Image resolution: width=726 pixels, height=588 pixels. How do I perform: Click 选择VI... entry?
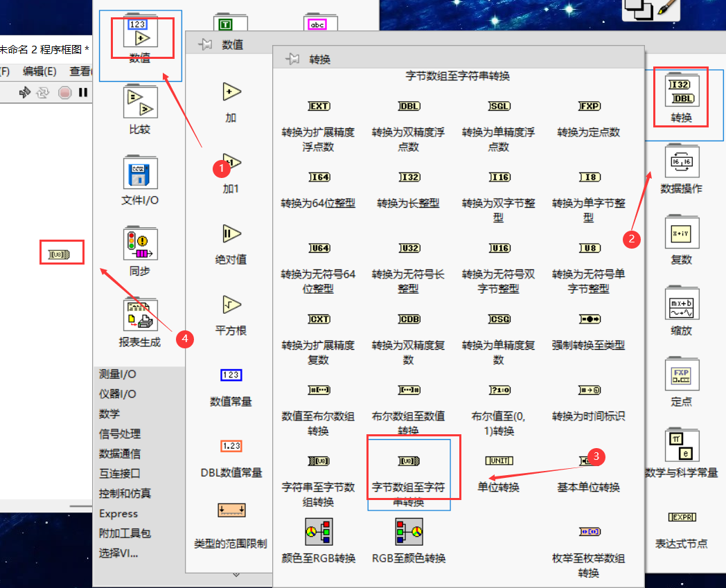click(x=118, y=553)
